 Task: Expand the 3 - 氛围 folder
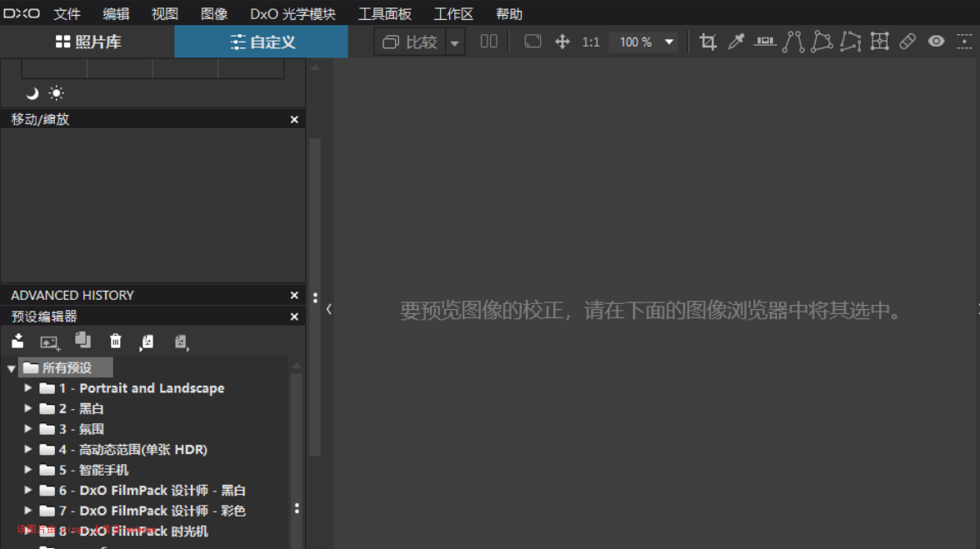(x=27, y=429)
